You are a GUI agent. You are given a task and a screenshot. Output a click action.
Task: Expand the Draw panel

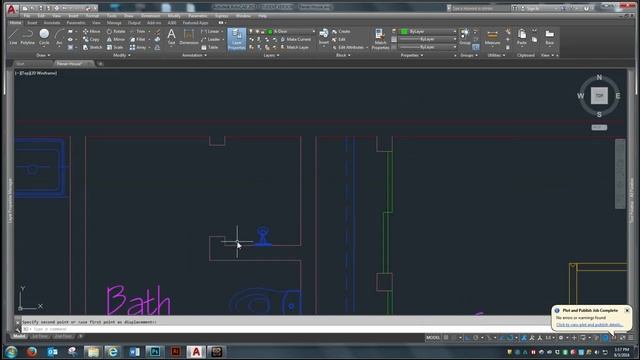coord(43,55)
